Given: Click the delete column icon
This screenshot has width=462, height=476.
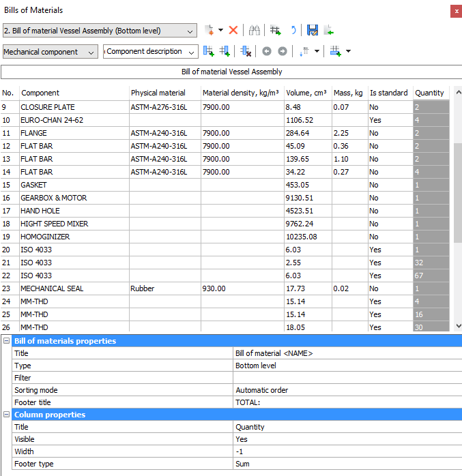Looking at the screenshot, I should pyautogui.click(x=246, y=51).
